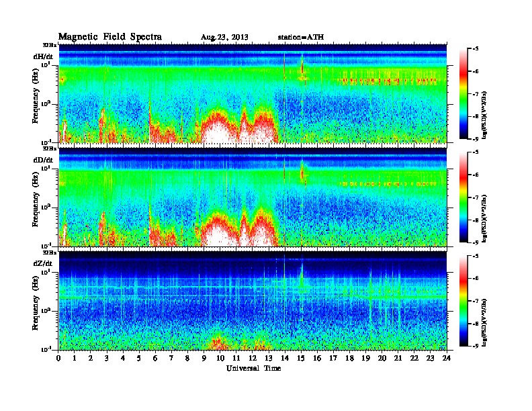
Task: Click the dH/dt spectrogram plot
Action: tap(253, 93)
